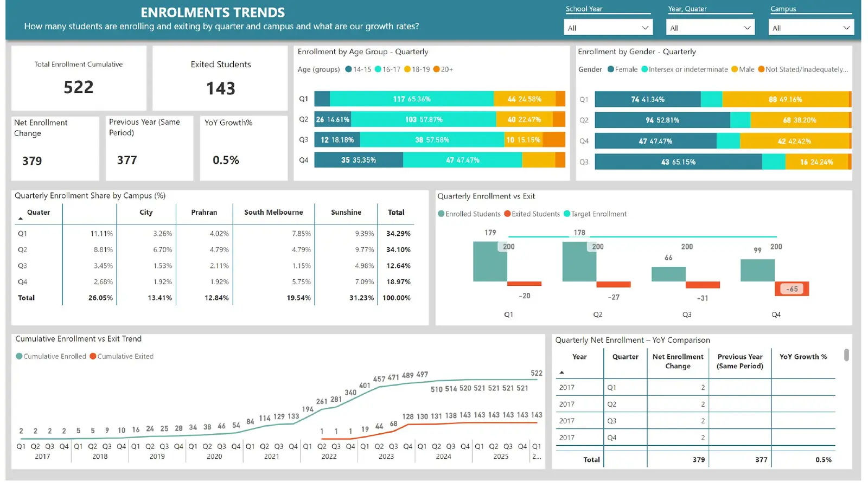Select gender bar segment 74 41.34%
Image resolution: width=868 pixels, height=488 pixels.
(x=648, y=99)
